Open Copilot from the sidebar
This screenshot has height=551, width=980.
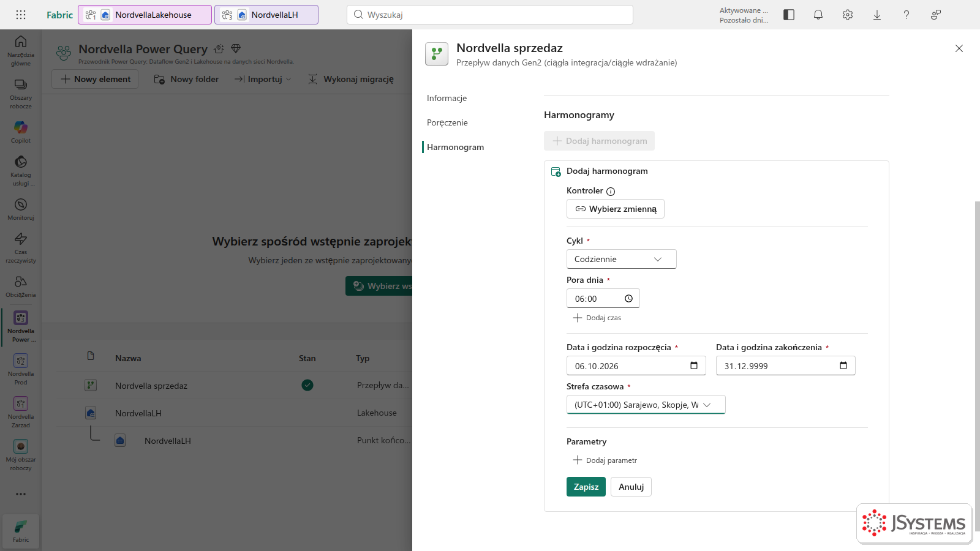point(21,132)
